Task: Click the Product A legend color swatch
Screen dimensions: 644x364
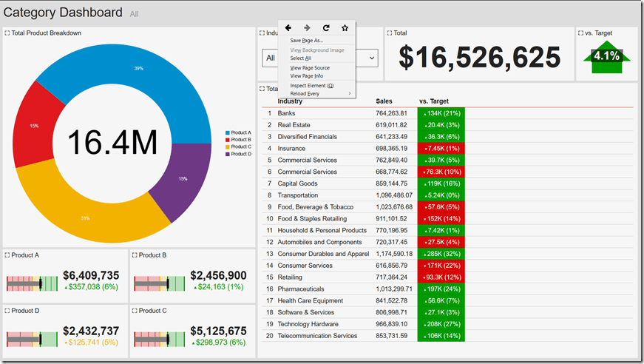Action: click(228, 132)
